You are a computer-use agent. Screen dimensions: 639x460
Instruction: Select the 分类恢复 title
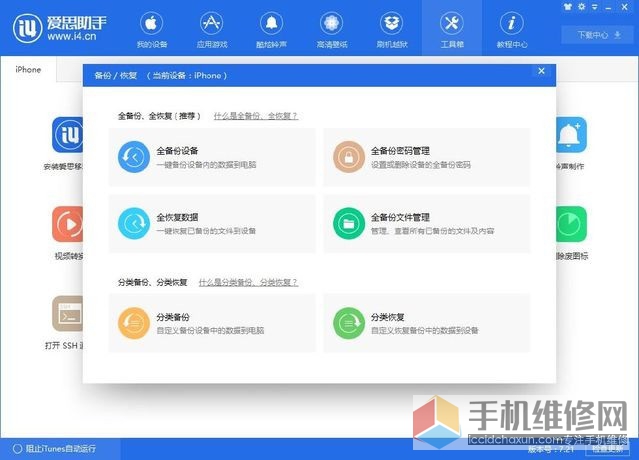[388, 317]
